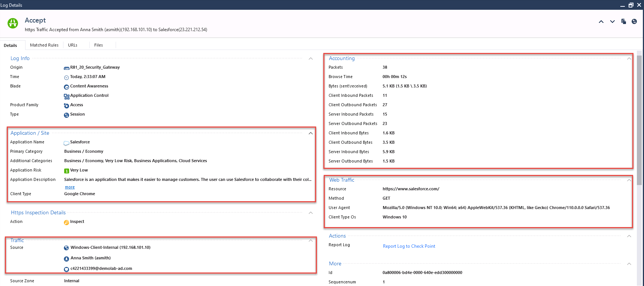Select Client Outbound Packets value 27
The height and width of the screenshot is (286, 644).
[385, 105]
